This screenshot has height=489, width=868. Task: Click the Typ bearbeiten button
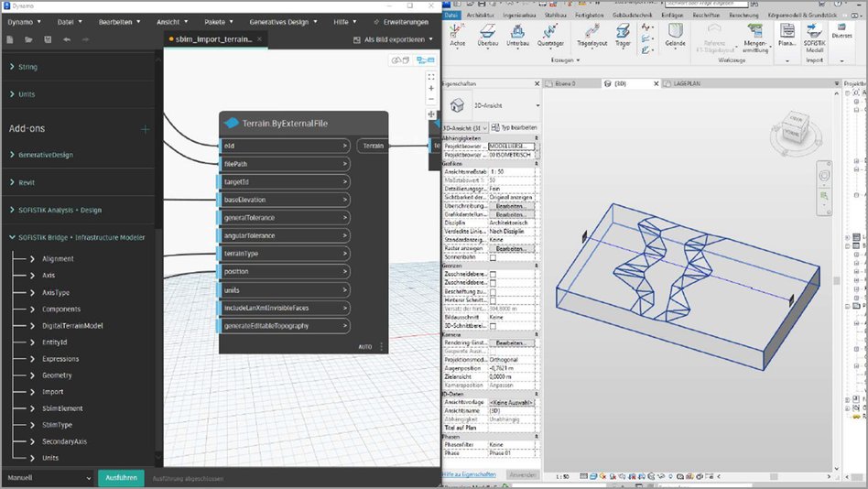click(x=515, y=128)
